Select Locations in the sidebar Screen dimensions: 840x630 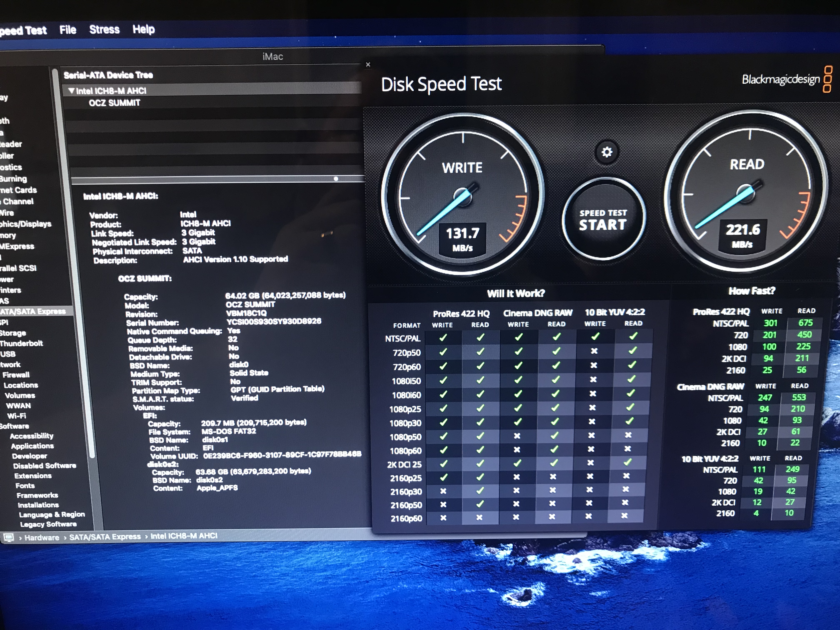click(21, 385)
